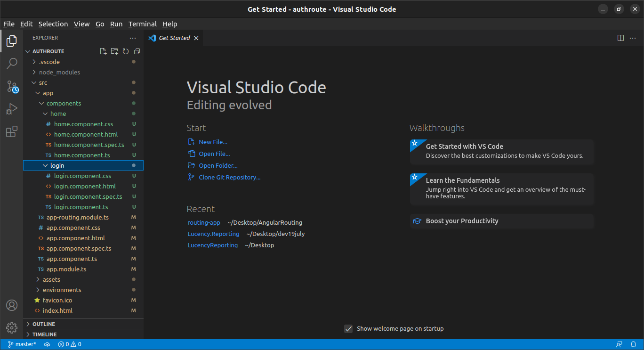The width and height of the screenshot is (644, 350).
Task: Open problems panel from errors and warnings count
Action: [x=70, y=344]
